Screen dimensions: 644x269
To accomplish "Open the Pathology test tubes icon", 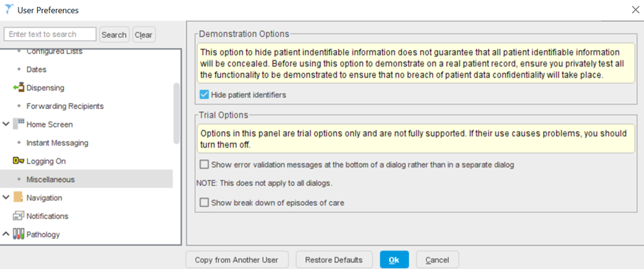I will [x=19, y=234].
